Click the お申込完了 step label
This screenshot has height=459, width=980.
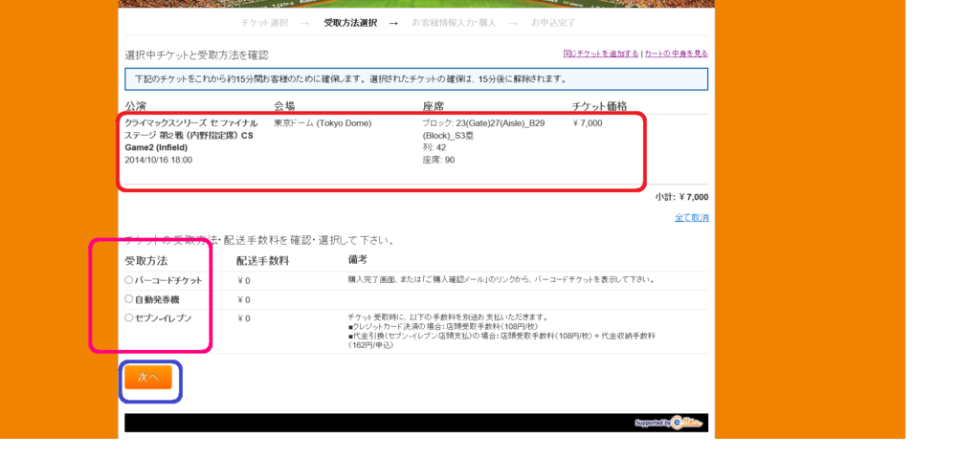pos(553,22)
